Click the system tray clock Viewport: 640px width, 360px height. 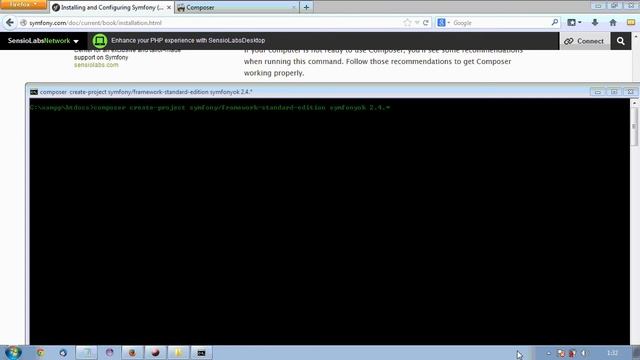pos(612,353)
